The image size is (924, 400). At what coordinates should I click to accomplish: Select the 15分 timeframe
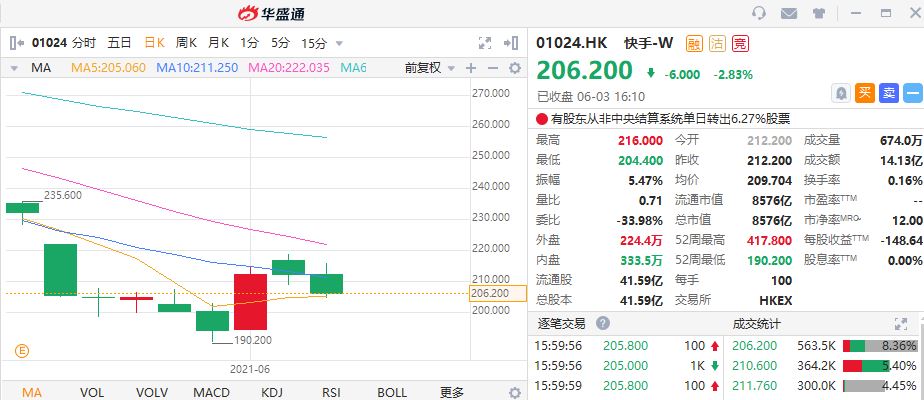pos(314,43)
